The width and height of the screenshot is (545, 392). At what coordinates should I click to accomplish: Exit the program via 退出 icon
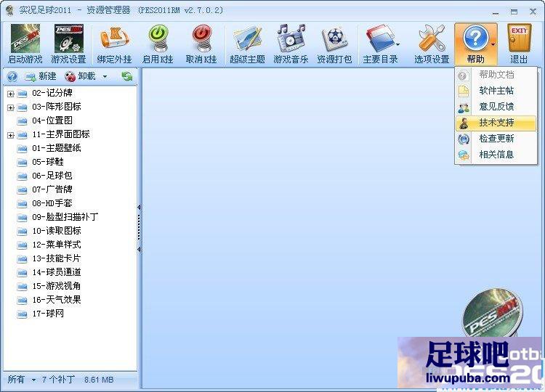[x=519, y=44]
